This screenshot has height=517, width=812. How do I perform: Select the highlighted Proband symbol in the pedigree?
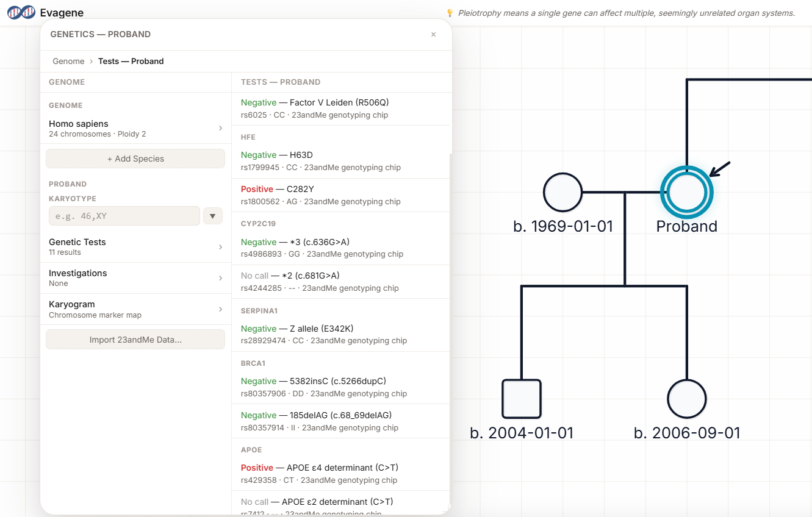tap(686, 192)
